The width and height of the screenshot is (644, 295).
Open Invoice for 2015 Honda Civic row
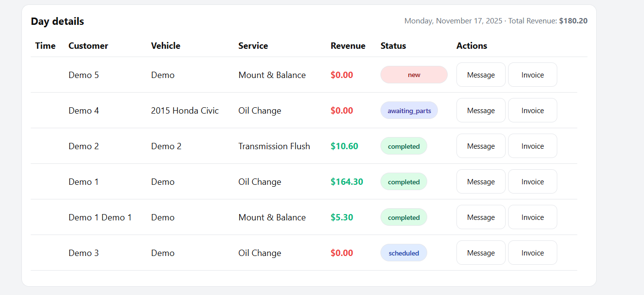pyautogui.click(x=532, y=110)
